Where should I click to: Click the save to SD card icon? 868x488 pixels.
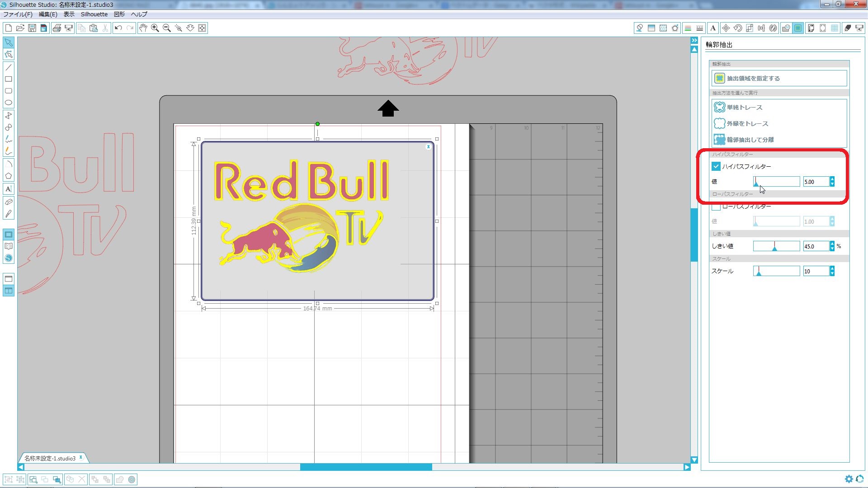coord(44,28)
